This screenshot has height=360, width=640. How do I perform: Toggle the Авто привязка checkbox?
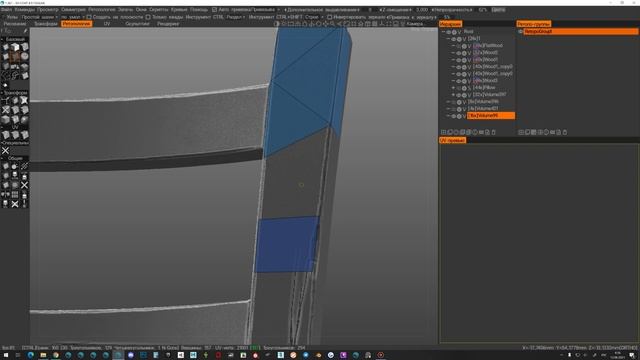[214, 9]
